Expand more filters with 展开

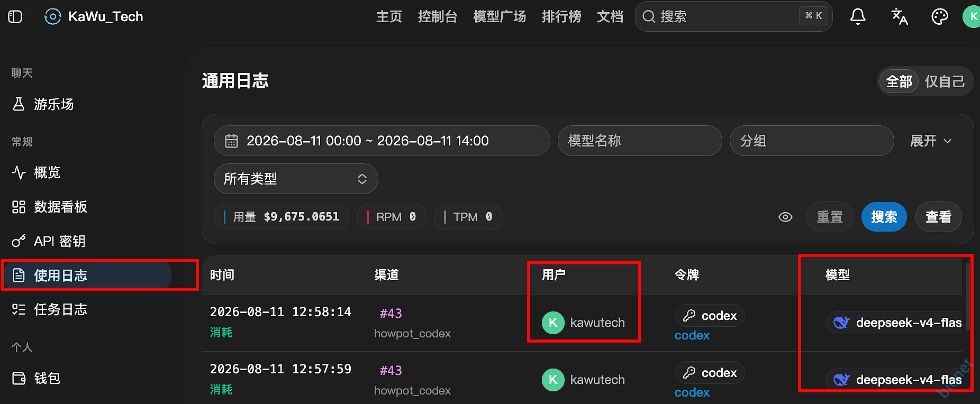click(931, 141)
